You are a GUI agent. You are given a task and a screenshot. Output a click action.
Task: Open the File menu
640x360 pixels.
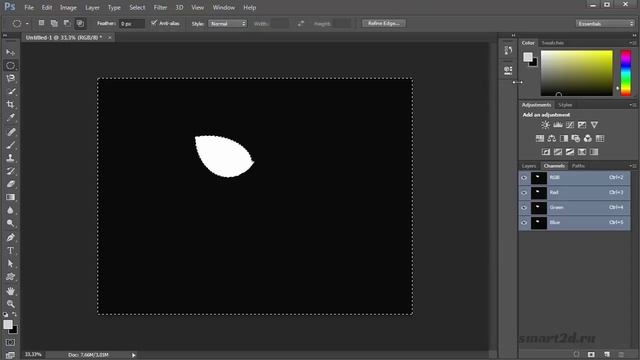tap(29, 7)
